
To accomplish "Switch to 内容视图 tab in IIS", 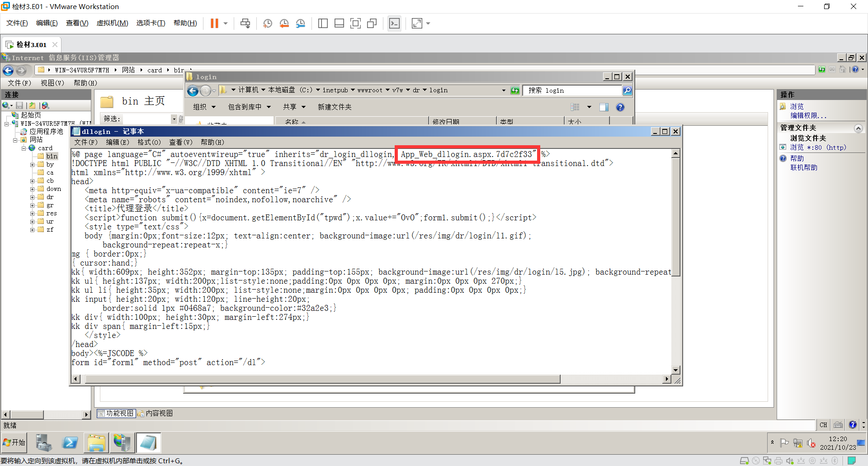I will point(155,414).
